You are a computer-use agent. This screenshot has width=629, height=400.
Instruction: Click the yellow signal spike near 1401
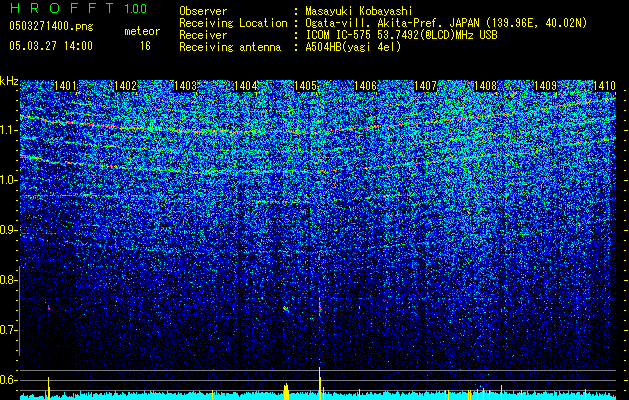[49, 388]
